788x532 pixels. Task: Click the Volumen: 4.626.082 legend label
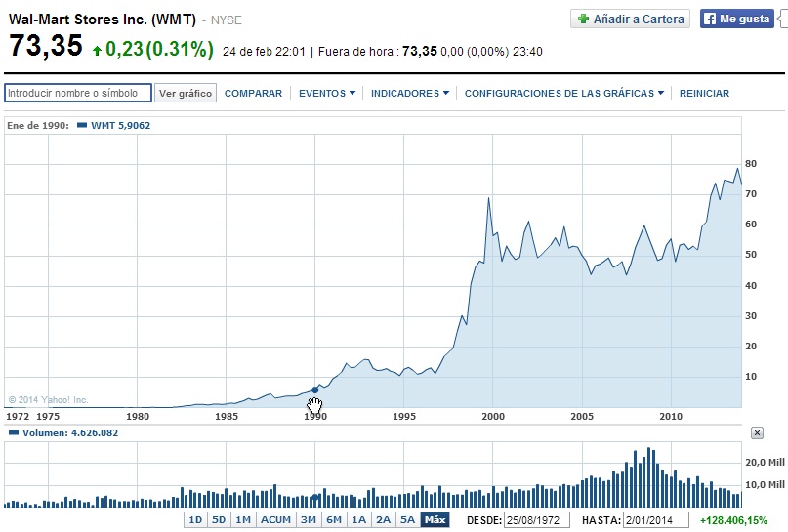click(x=70, y=433)
